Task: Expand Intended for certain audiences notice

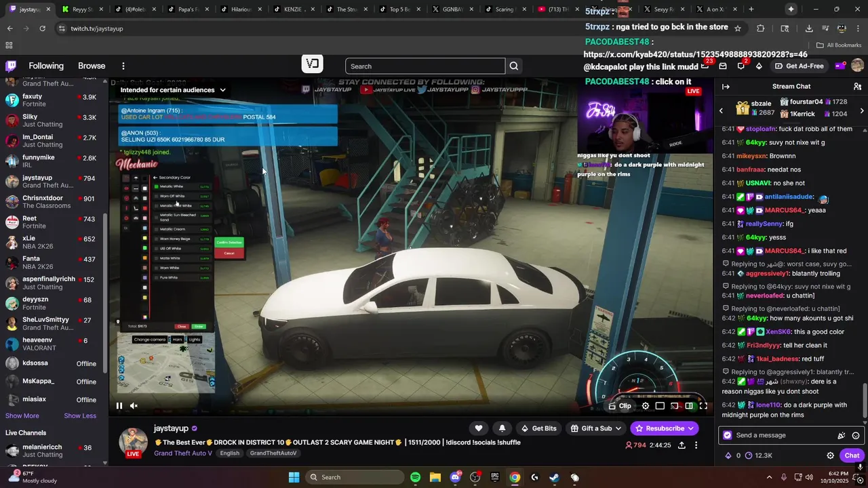Action: [174, 89]
